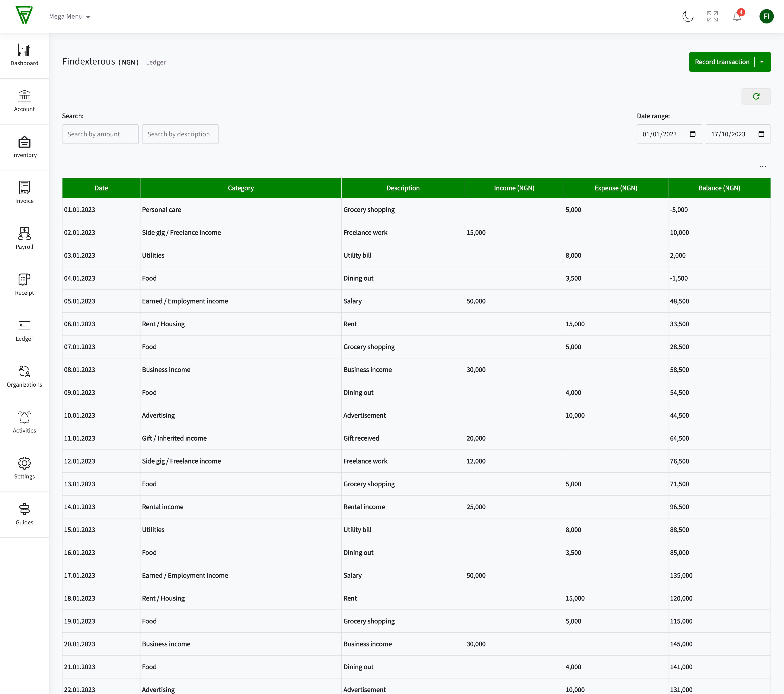This screenshot has height=694, width=784.
Task: Expand the Record transaction dropdown arrow
Action: coord(762,62)
